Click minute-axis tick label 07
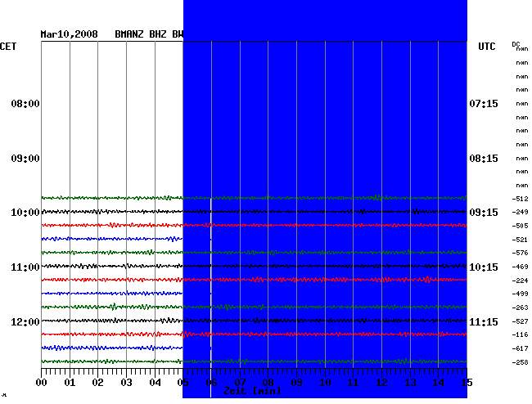The width and height of the screenshot is (532, 404). 240,383
